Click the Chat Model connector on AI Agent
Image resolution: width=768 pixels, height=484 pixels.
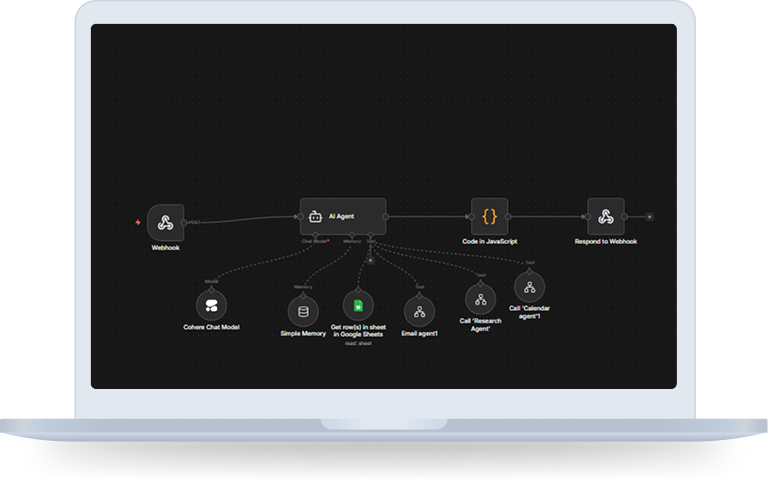click(315, 235)
